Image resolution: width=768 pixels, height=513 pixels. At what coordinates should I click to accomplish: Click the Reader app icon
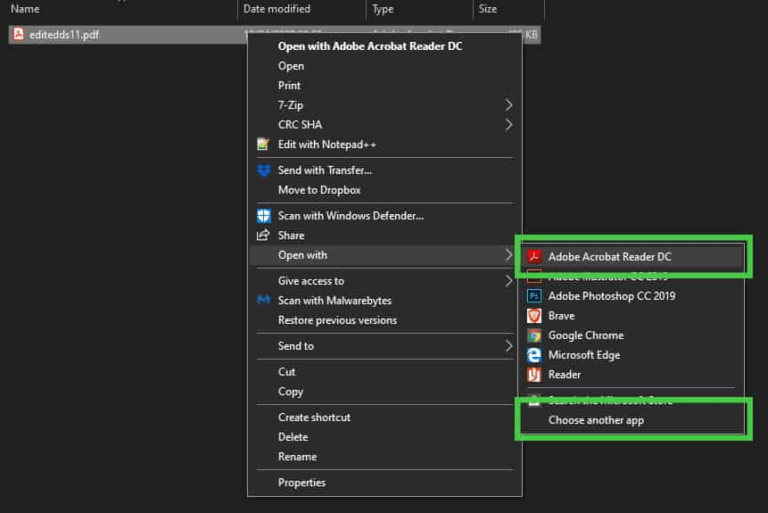click(534, 375)
